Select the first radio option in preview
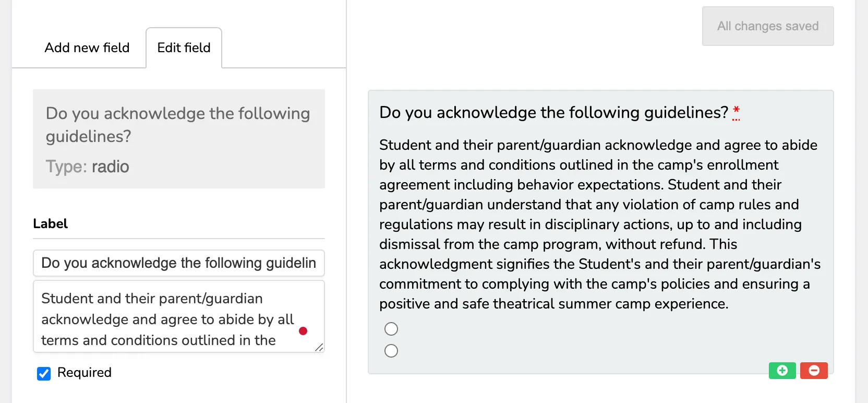 [391, 329]
